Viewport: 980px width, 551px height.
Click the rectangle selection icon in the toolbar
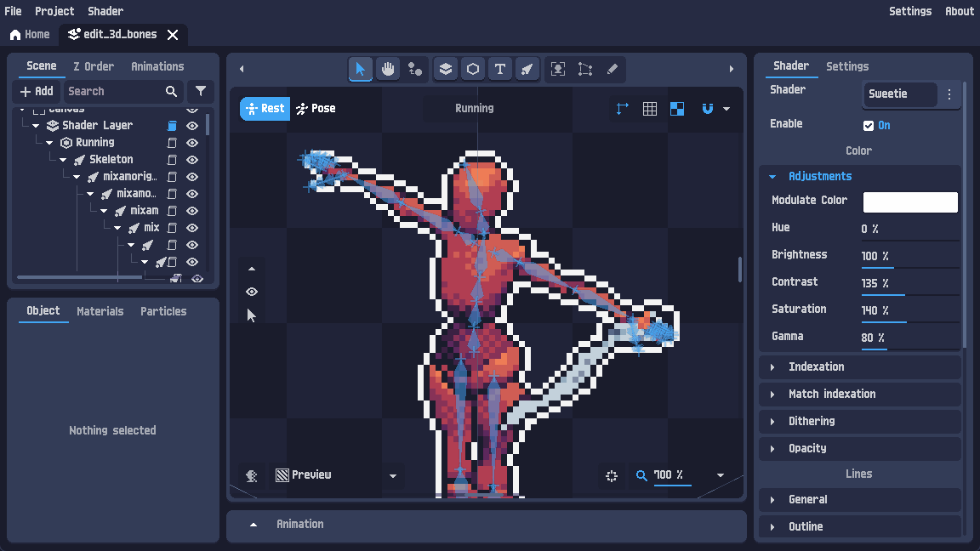click(584, 69)
